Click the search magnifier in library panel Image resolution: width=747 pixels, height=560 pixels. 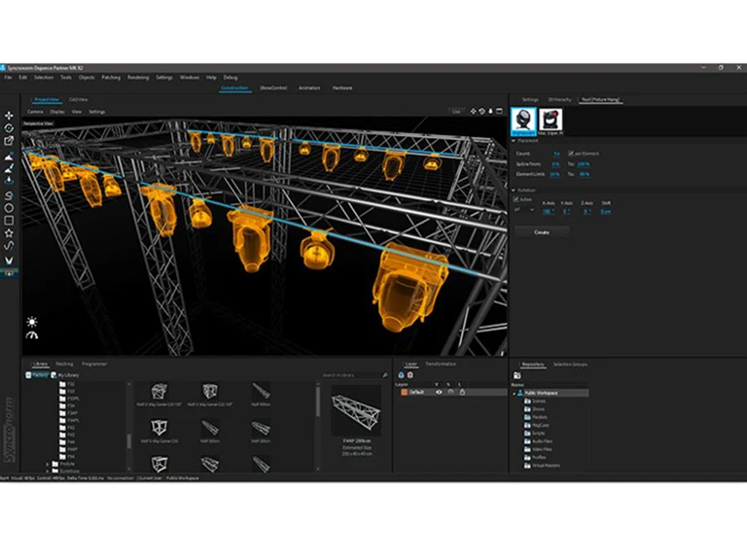tap(385, 375)
